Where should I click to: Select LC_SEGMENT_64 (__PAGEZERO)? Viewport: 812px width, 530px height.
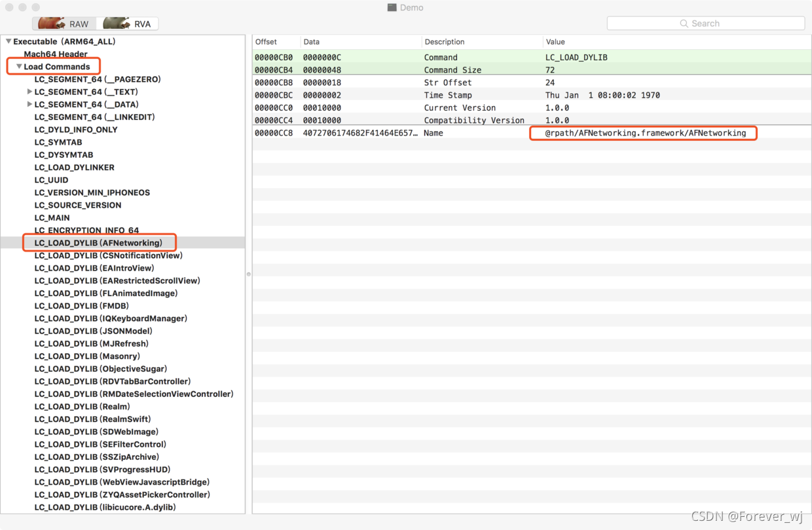[98, 79]
